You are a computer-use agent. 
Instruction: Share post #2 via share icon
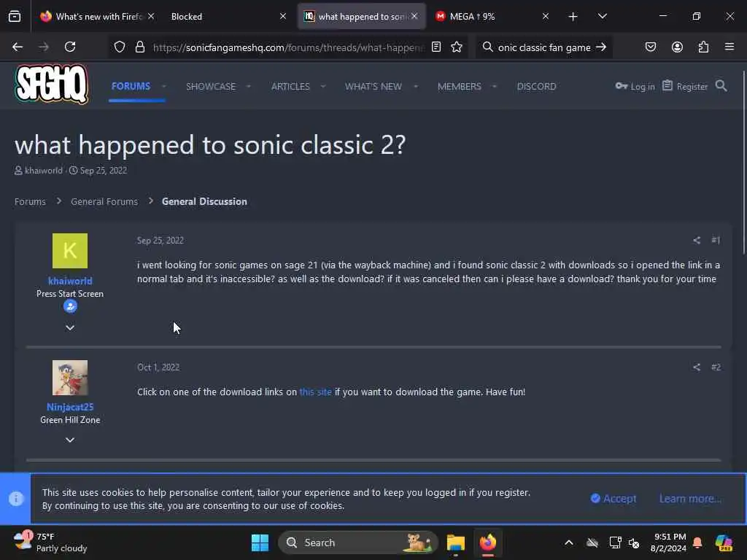(697, 367)
